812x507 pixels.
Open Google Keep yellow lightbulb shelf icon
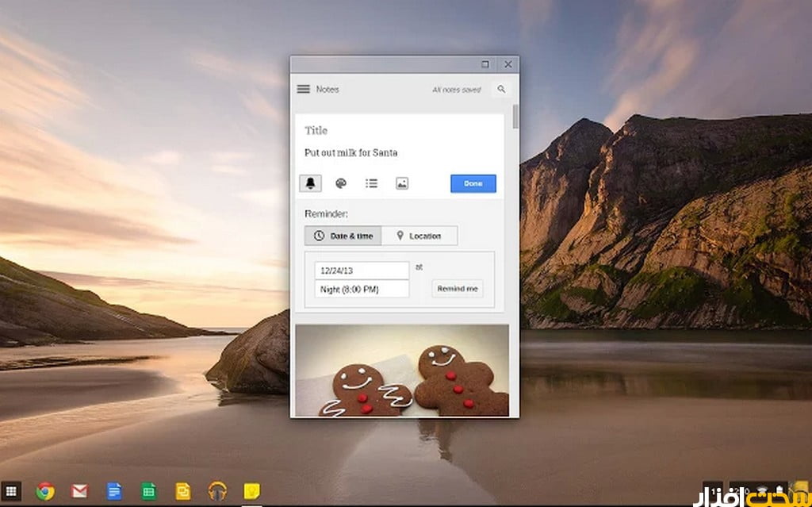pyautogui.click(x=252, y=491)
